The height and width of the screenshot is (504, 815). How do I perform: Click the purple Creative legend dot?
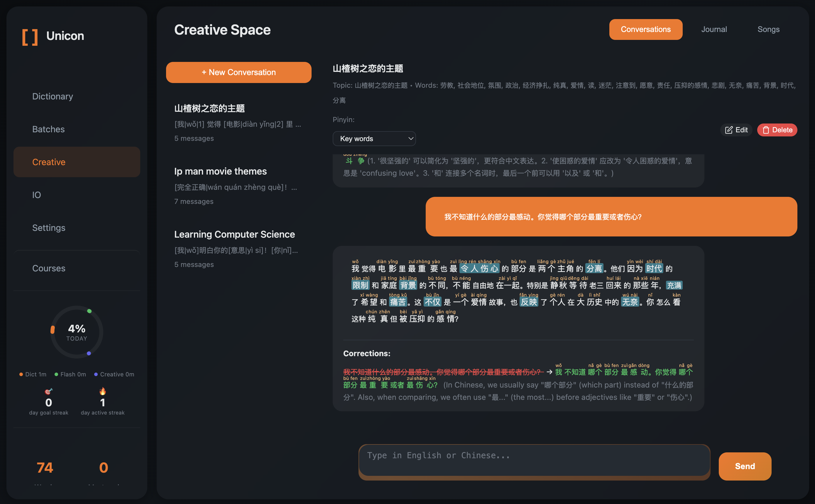tap(96, 374)
